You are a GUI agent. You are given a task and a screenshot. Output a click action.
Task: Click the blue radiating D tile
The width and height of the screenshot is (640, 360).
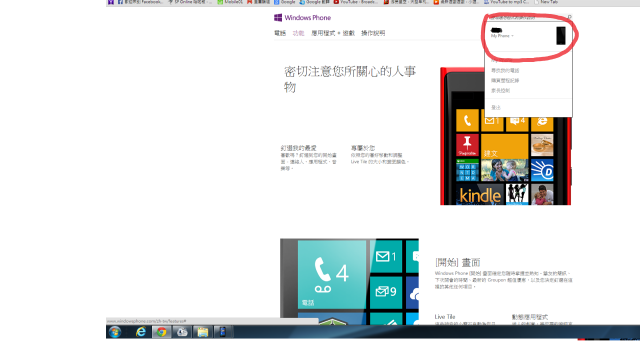click(542, 170)
